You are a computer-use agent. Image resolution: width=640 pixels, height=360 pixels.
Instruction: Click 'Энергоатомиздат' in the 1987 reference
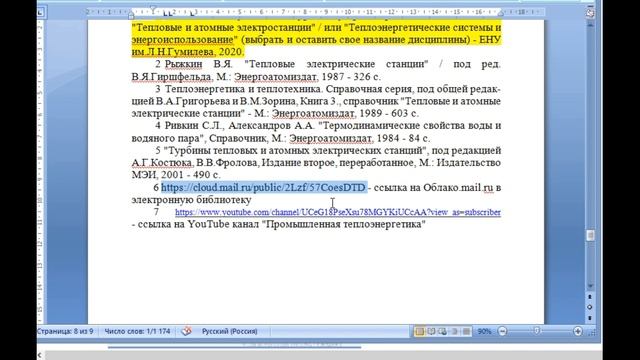276,77
